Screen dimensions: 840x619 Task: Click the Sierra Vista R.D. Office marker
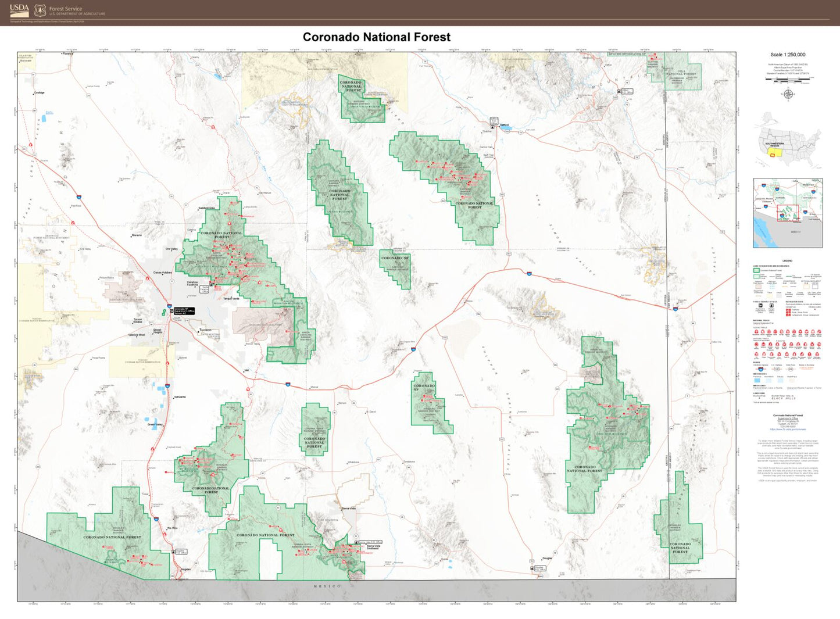coord(356,542)
